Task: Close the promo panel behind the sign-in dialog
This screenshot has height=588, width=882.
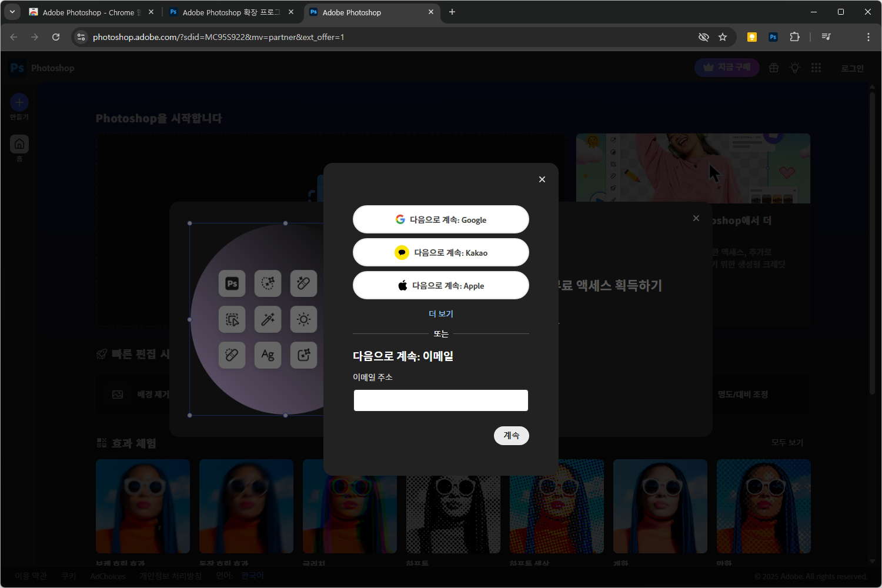Action: pyautogui.click(x=696, y=218)
